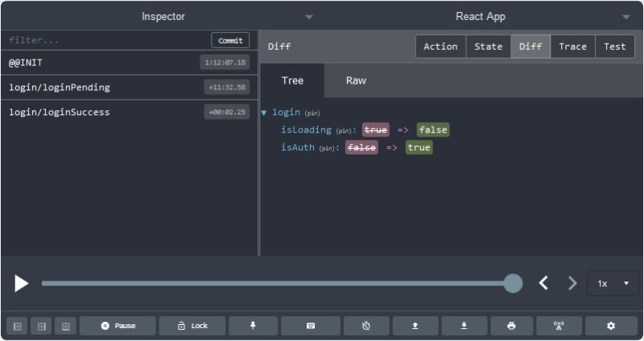Select the login/loginSuccess action
Screen dimensions: 644x341
point(130,112)
